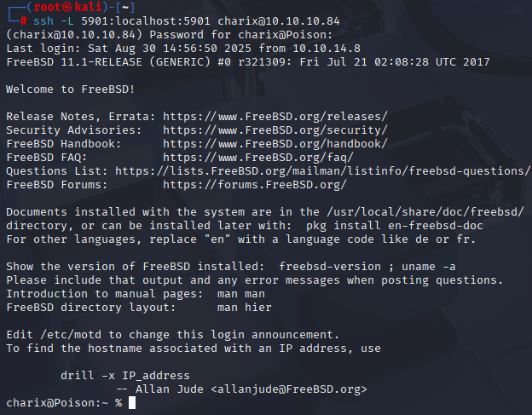Screen dimensions: 532x415
Task: Open the FreeBSD security advisories URL
Action: pyautogui.click(x=275, y=130)
